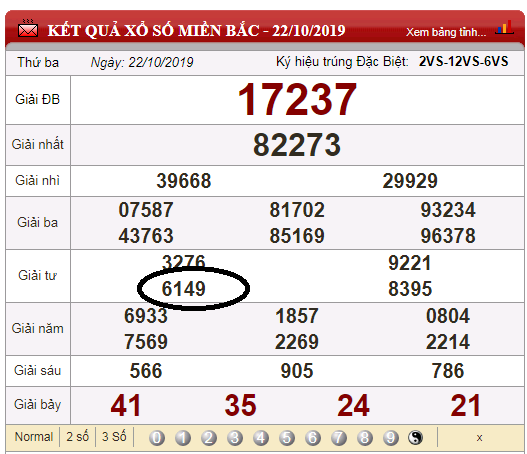This screenshot has width=527, height=454.
Task: Select digit ball 2 filter
Action: pos(209,438)
